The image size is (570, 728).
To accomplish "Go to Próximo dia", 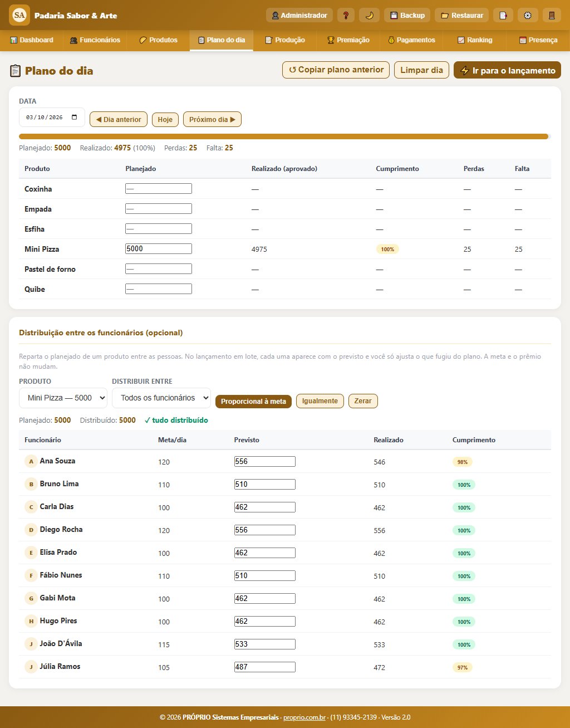I will 212,119.
